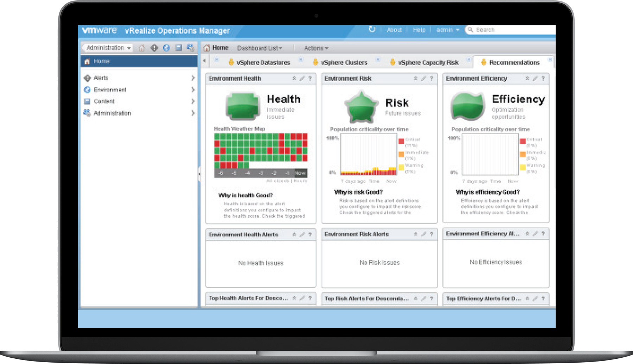Edit the Environment Health widget
Viewport: 633px width, 364px height.
coord(302,78)
